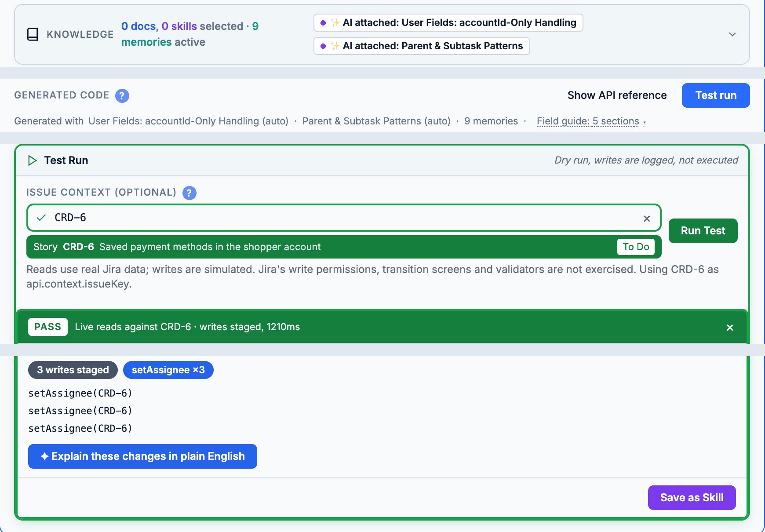Screen dimensions: 765x532
Task: Click the Knowledge book icon
Action: tap(33, 34)
